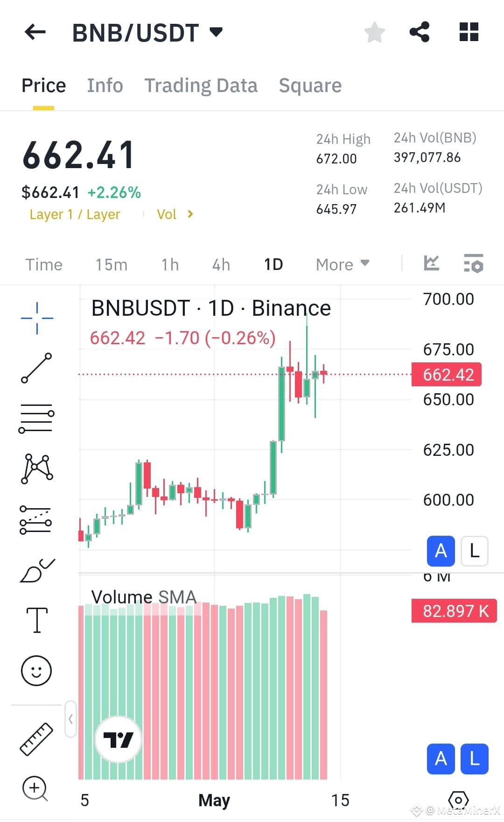Expand the More intervals dropdown

click(343, 264)
